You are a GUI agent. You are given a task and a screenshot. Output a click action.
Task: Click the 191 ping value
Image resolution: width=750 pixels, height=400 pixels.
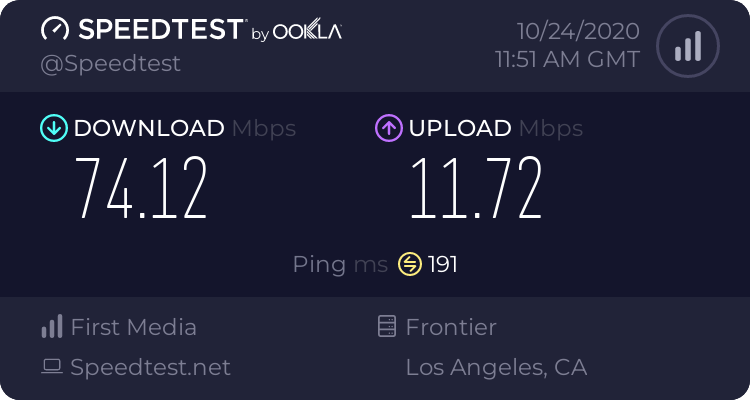pos(443,264)
